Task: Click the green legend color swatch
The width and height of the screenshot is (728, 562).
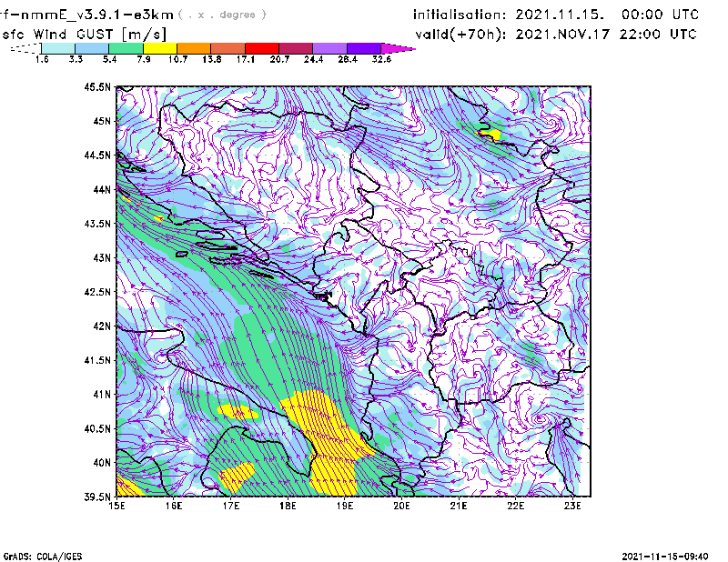Action: point(126,48)
